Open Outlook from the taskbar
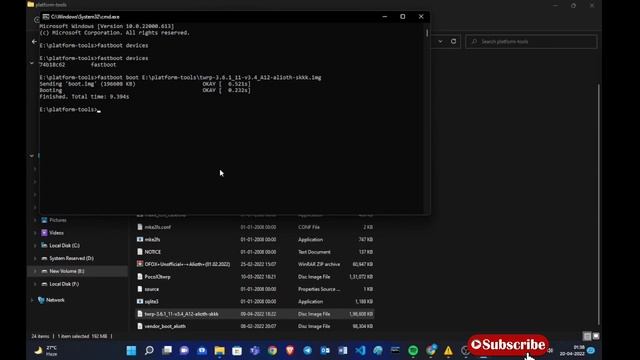Viewport: 640px width, 360px height. 325,350
